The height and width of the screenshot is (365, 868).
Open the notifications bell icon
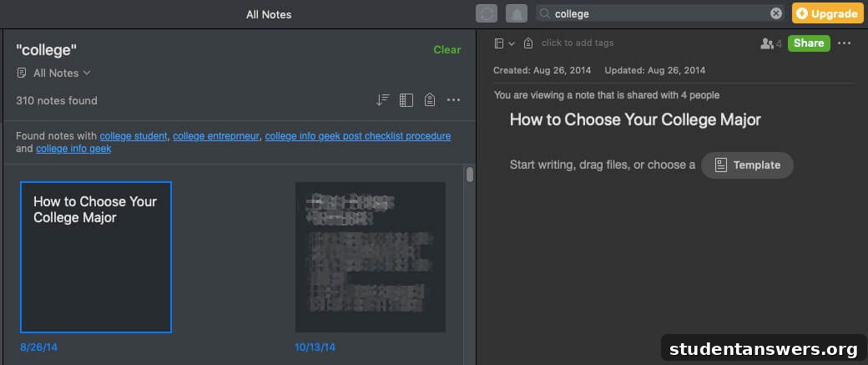(x=517, y=14)
